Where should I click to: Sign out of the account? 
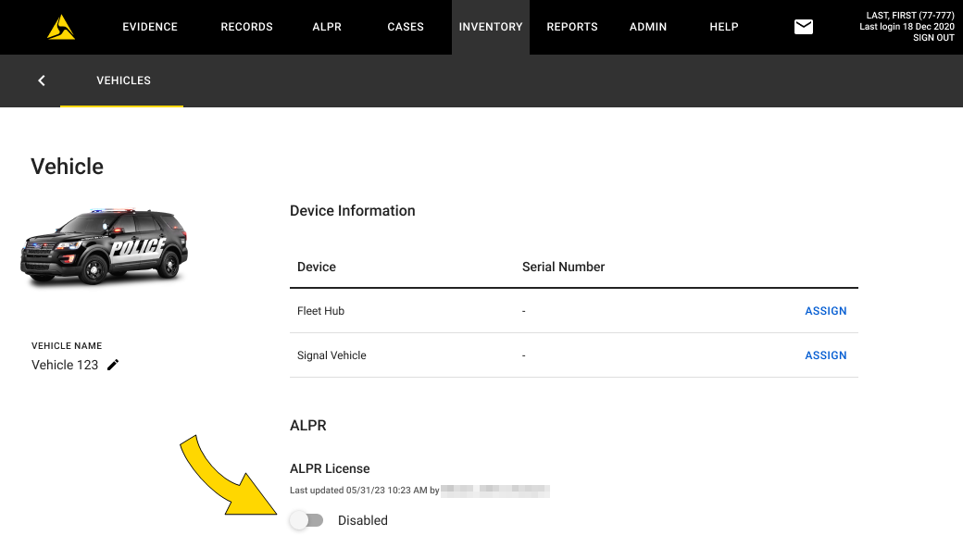click(x=933, y=37)
